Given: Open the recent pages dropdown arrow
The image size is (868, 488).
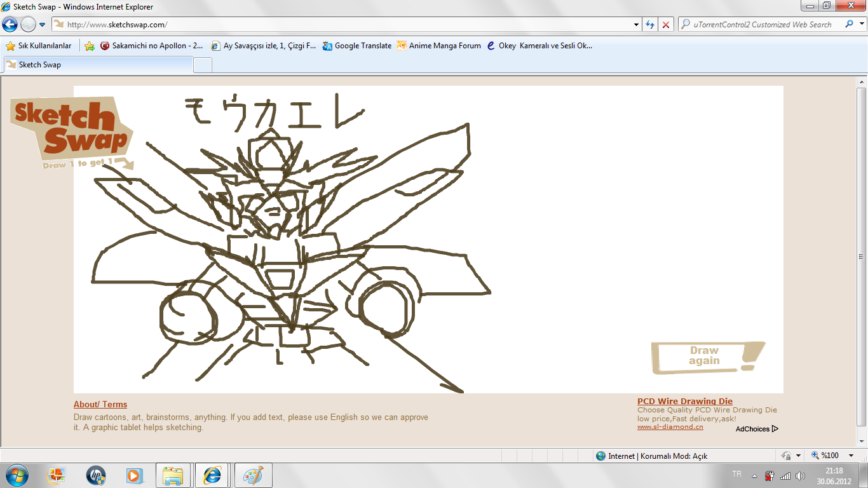Looking at the screenshot, I should tap(43, 25).
